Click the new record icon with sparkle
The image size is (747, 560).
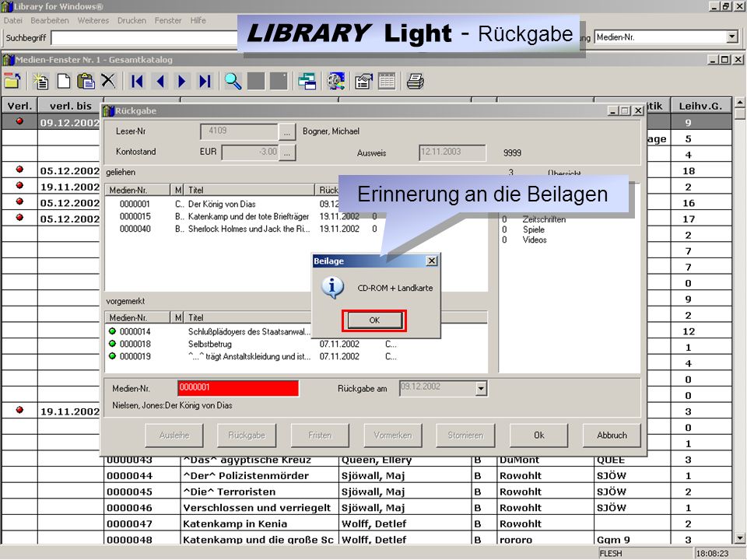pos(41,81)
